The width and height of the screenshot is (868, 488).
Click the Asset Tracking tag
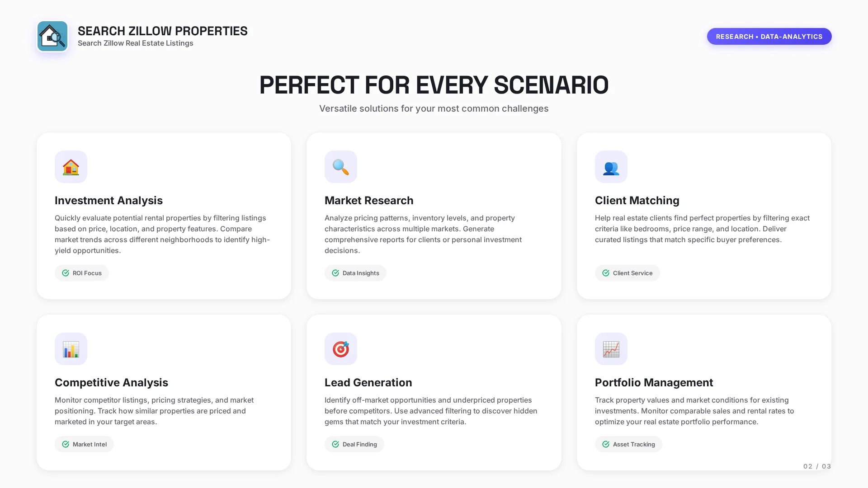[x=628, y=444]
